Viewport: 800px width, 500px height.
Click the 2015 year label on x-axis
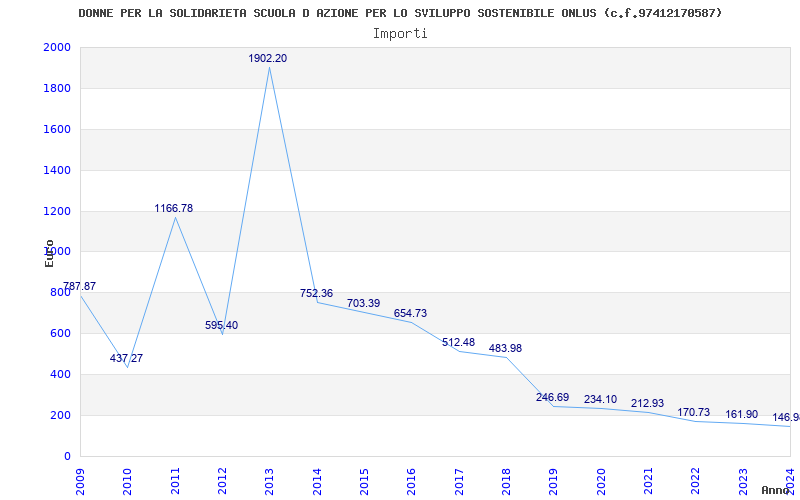[364, 481]
